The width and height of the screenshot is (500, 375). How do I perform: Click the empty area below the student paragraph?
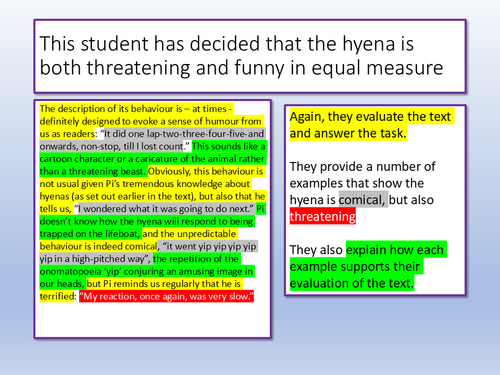tap(153, 319)
